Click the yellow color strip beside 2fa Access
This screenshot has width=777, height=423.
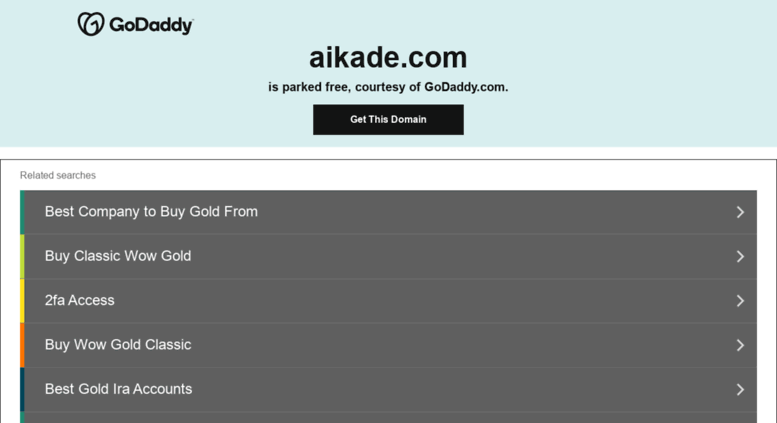point(22,300)
